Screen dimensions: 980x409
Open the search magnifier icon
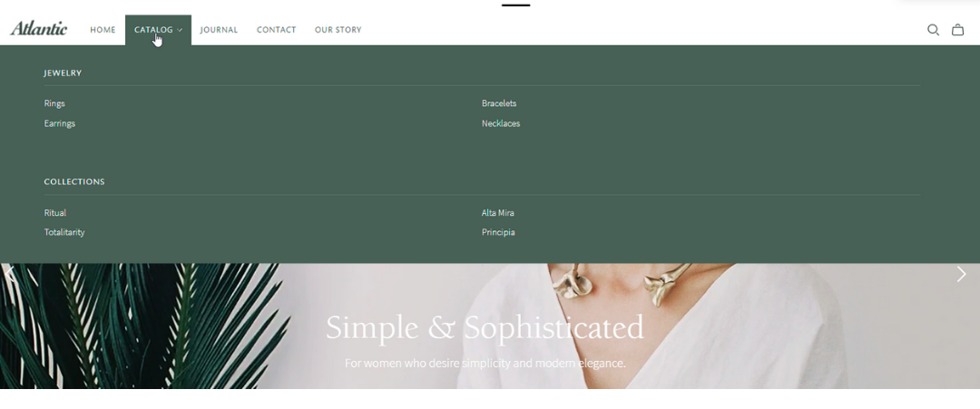933,30
